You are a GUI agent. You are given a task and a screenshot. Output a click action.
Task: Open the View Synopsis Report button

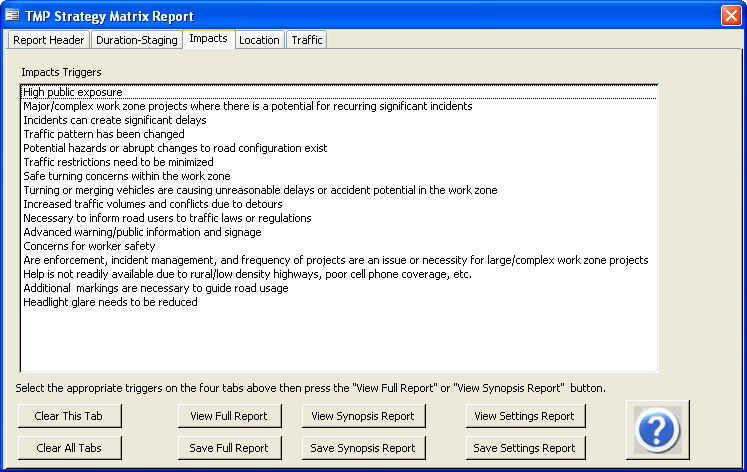[x=362, y=416]
